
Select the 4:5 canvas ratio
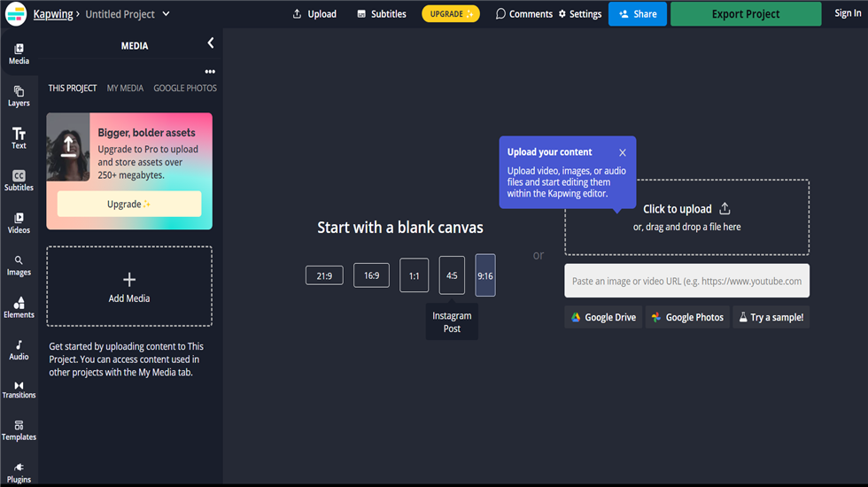click(x=452, y=275)
